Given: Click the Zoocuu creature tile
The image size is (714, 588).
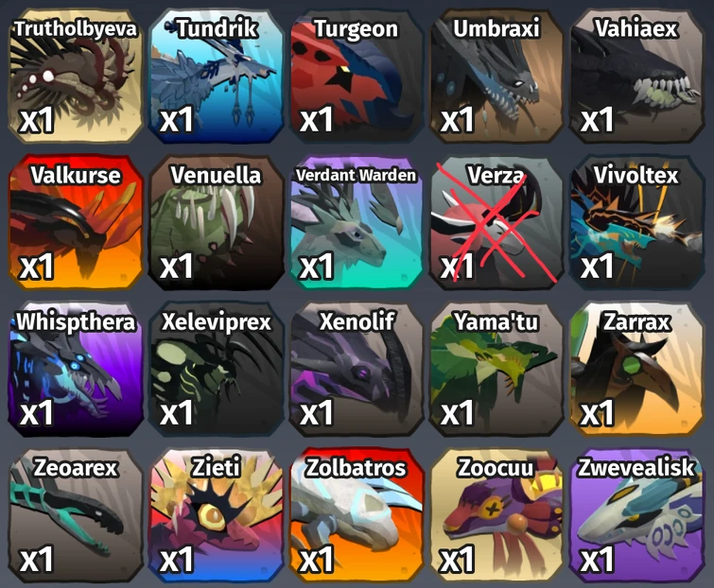Looking at the screenshot, I should [x=496, y=515].
